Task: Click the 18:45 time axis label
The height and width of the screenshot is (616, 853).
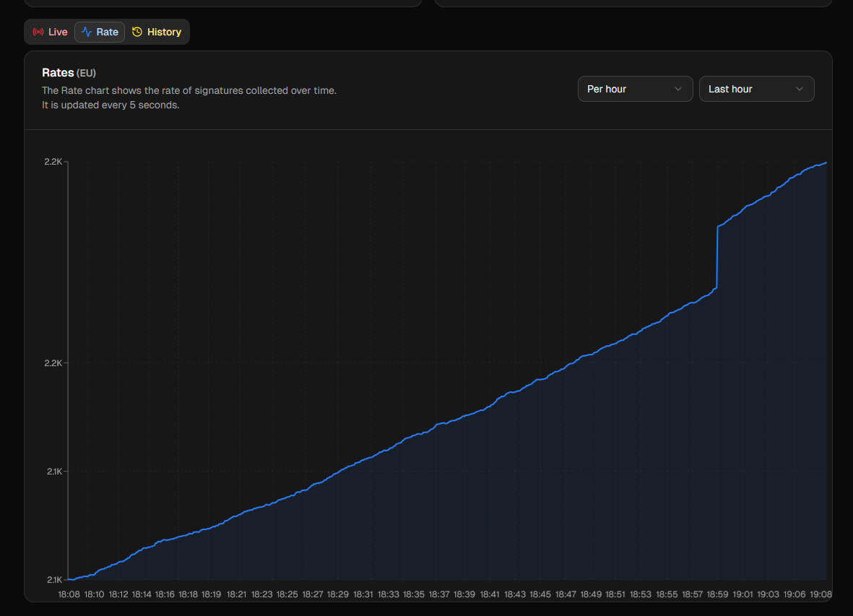Action: (540, 594)
